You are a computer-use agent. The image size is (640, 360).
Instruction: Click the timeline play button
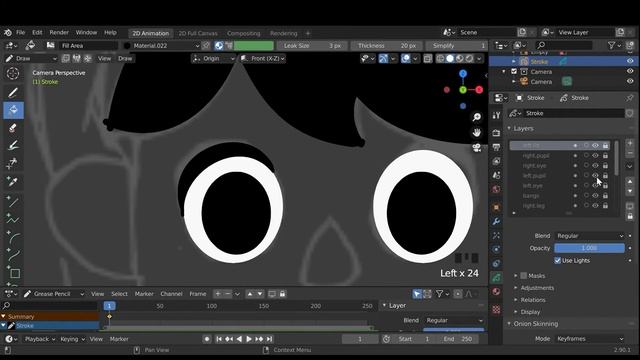(249, 339)
